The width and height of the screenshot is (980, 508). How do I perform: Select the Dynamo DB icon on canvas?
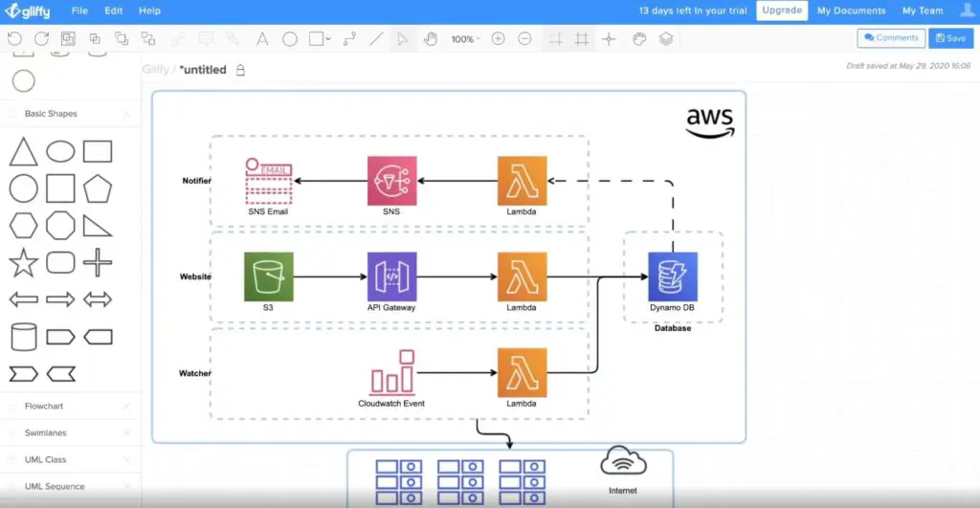pyautogui.click(x=673, y=276)
